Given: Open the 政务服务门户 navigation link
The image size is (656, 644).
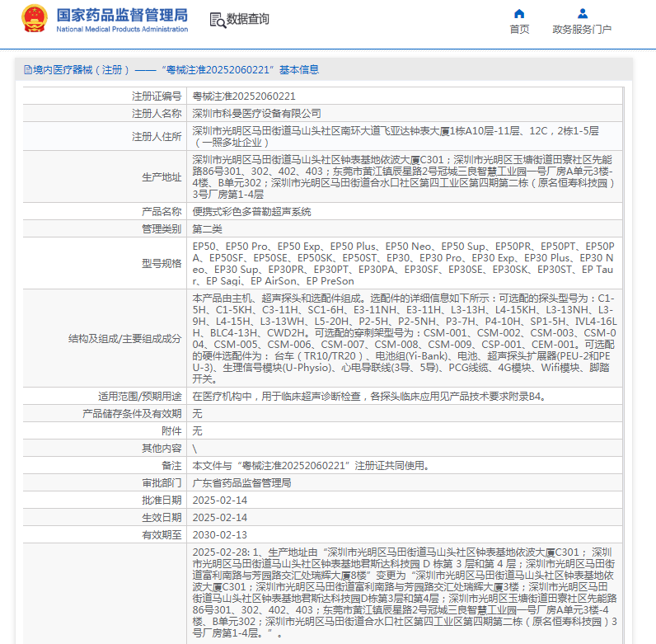Looking at the screenshot, I should 582,30.
